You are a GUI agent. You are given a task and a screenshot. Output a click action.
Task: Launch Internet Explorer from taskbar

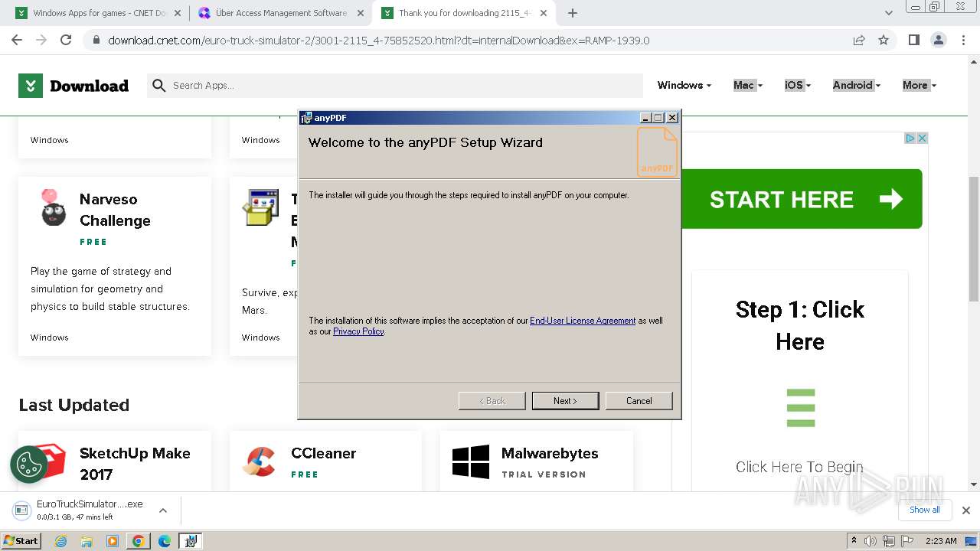[61, 541]
